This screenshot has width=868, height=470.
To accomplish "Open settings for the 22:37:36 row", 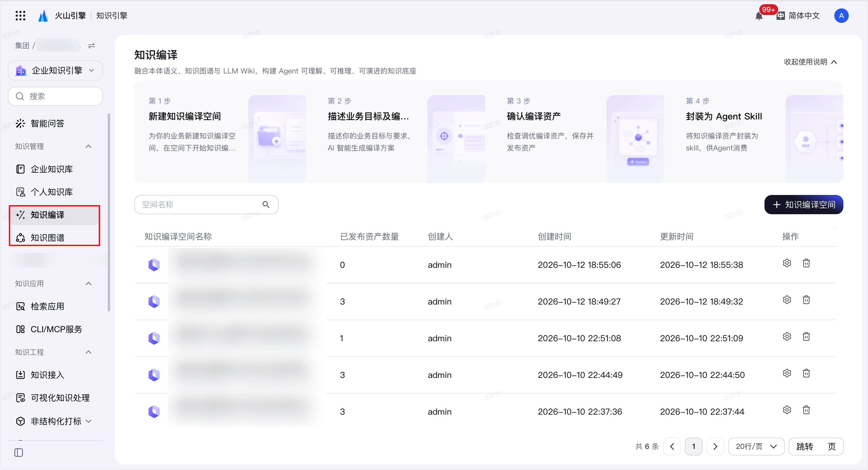I will click(x=787, y=410).
